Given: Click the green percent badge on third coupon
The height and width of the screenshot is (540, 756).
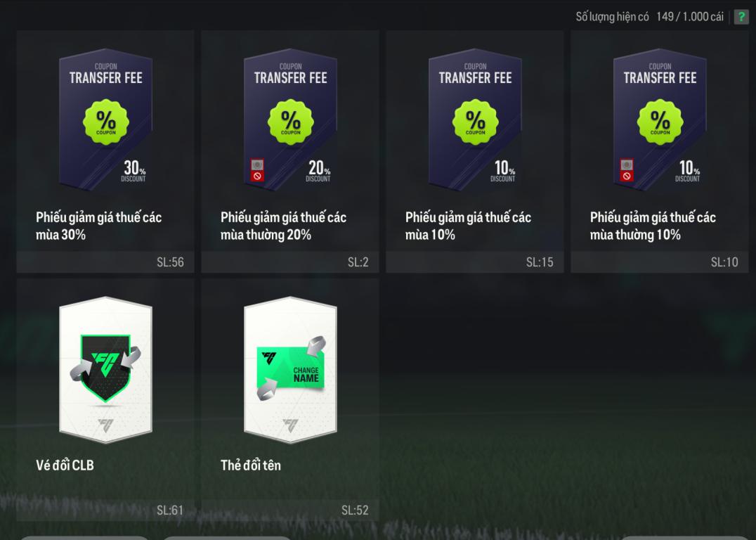Looking at the screenshot, I should (475, 122).
